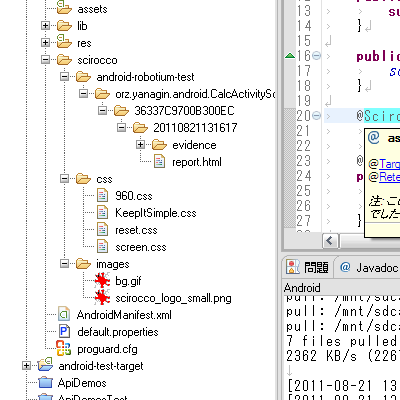Click the ApiDemos project icon
The height and width of the screenshot is (400, 400).
(45, 383)
